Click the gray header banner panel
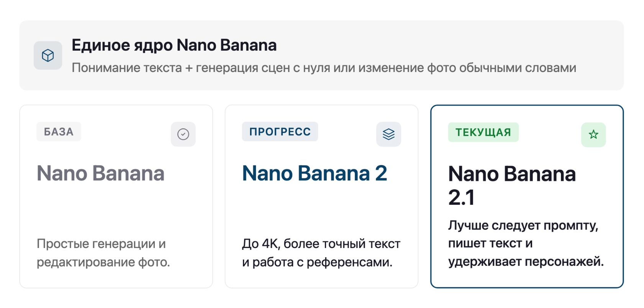The image size is (644, 308). [x=321, y=55]
